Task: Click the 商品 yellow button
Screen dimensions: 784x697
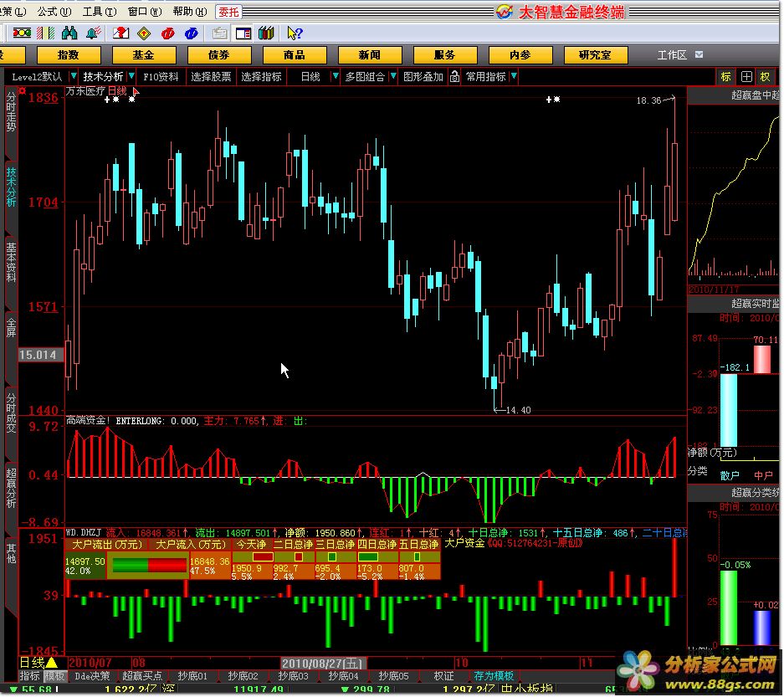Action: (295, 55)
